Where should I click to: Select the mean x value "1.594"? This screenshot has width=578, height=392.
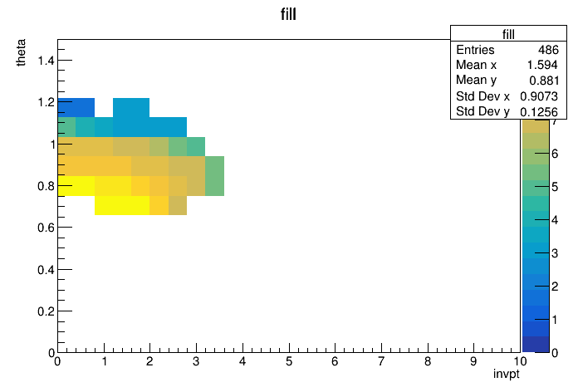tap(542, 65)
